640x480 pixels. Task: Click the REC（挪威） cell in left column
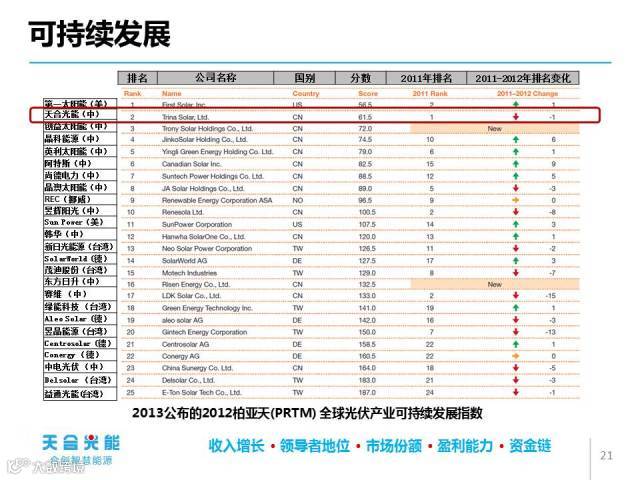pyautogui.click(x=80, y=199)
